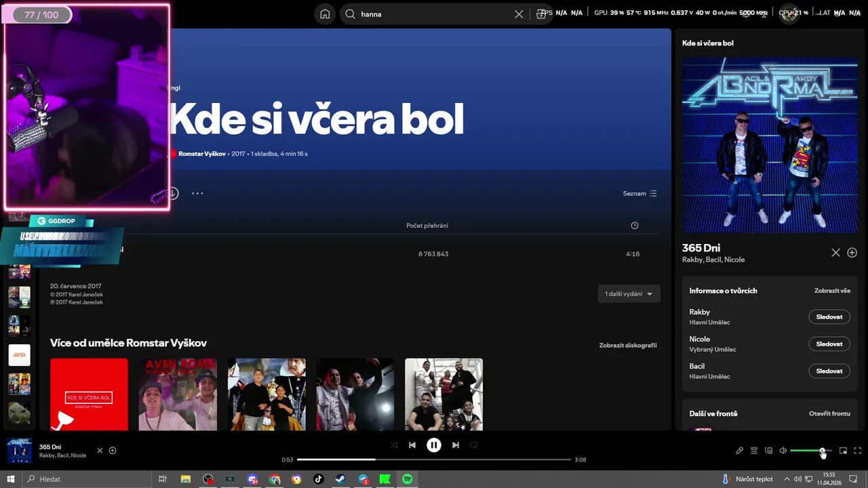Screen dimensions: 868x488
Task: Click 'Nárůst teplot' weather widget
Action: click(747, 479)
